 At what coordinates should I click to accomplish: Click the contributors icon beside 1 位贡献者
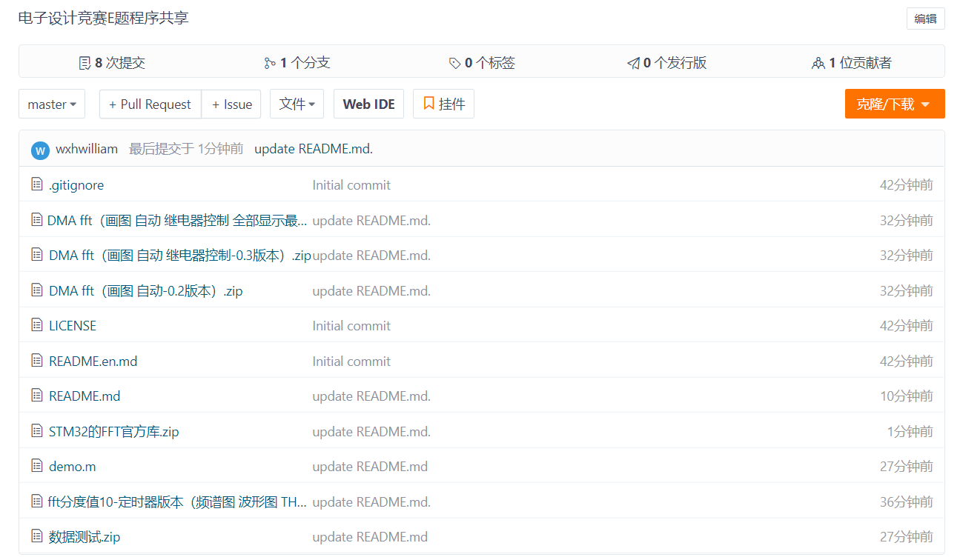pos(818,63)
